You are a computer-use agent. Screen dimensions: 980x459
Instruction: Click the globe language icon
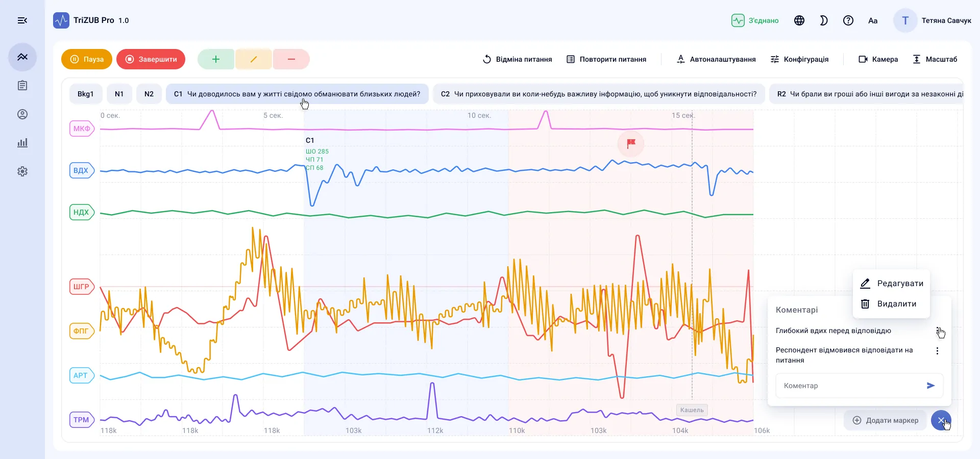[x=799, y=20]
